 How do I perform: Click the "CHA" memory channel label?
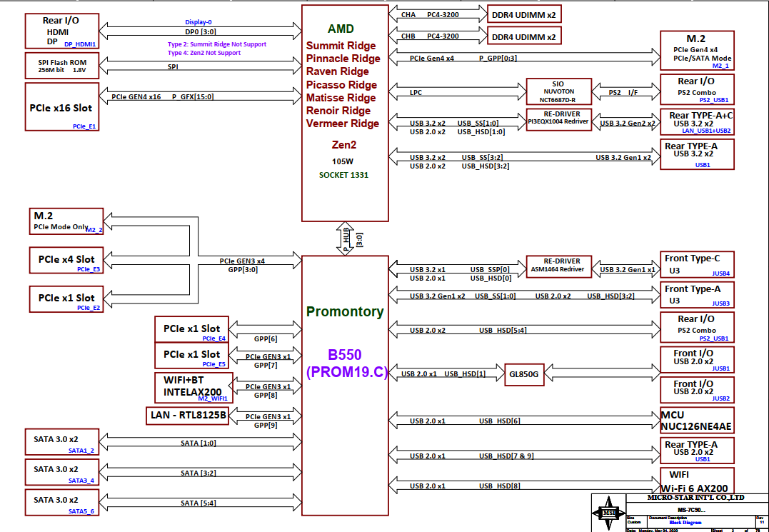click(x=408, y=15)
